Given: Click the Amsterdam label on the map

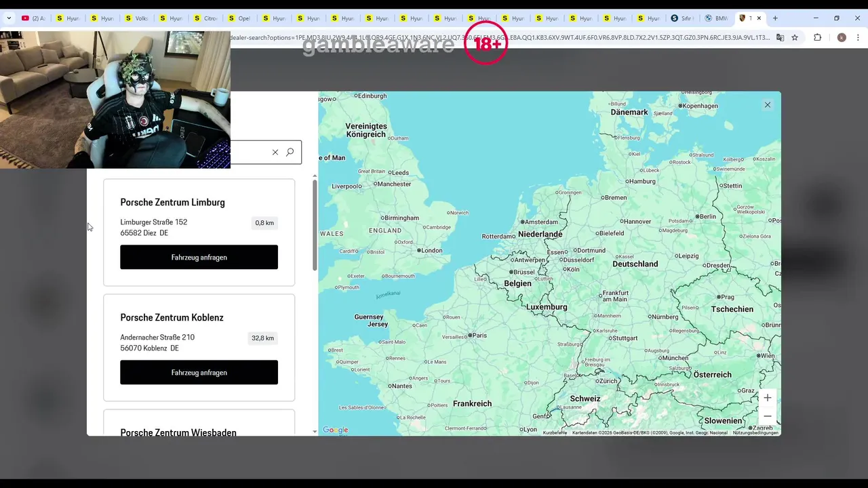Looking at the screenshot, I should pyautogui.click(x=542, y=222).
